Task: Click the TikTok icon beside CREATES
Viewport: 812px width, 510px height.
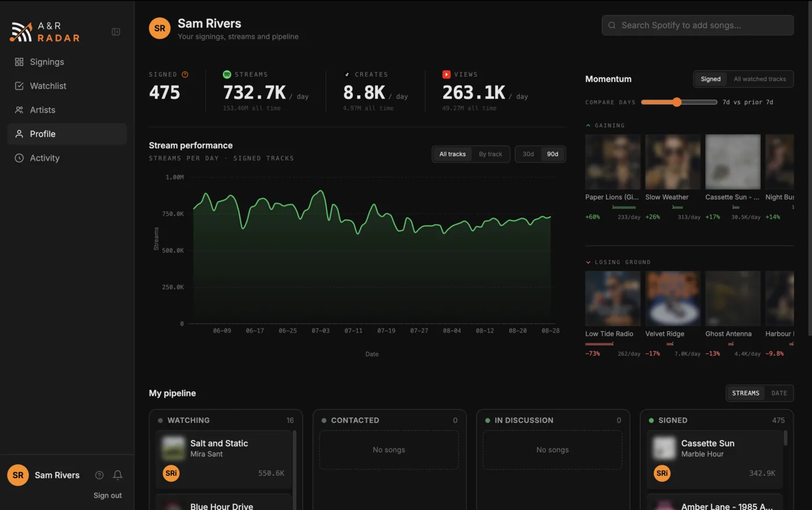Action: (347, 74)
